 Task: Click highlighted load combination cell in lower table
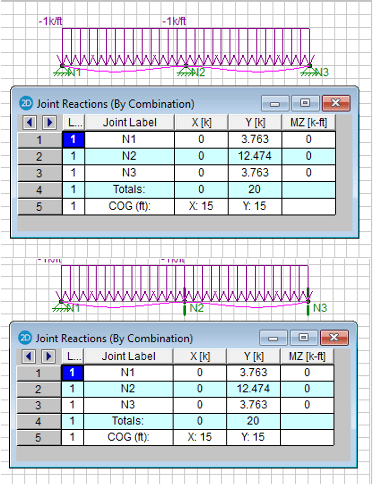click(x=72, y=372)
